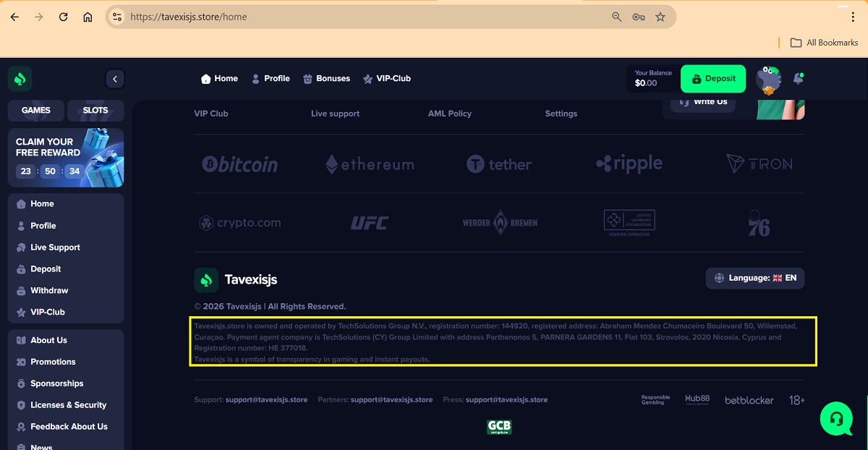Bookmark this page with star icon

[660, 17]
